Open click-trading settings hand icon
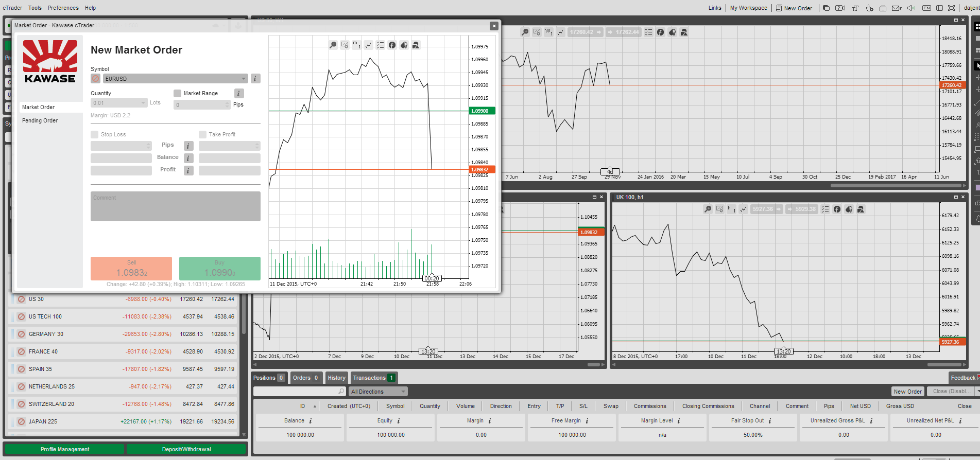Image resolution: width=980 pixels, height=460 pixels. coord(869,8)
